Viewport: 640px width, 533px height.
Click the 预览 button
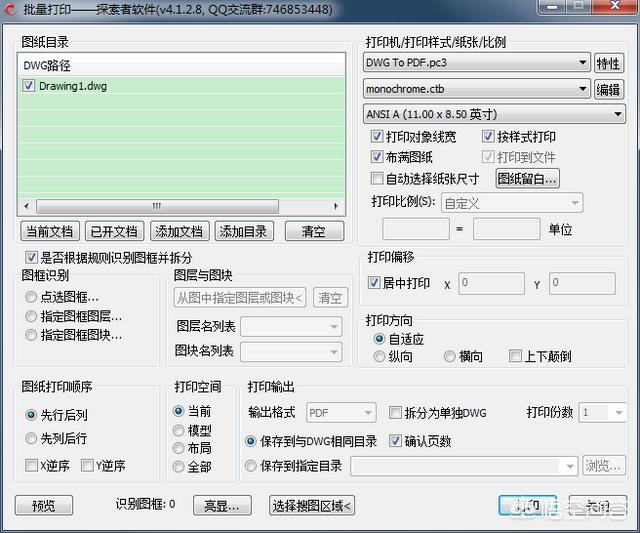[44, 506]
